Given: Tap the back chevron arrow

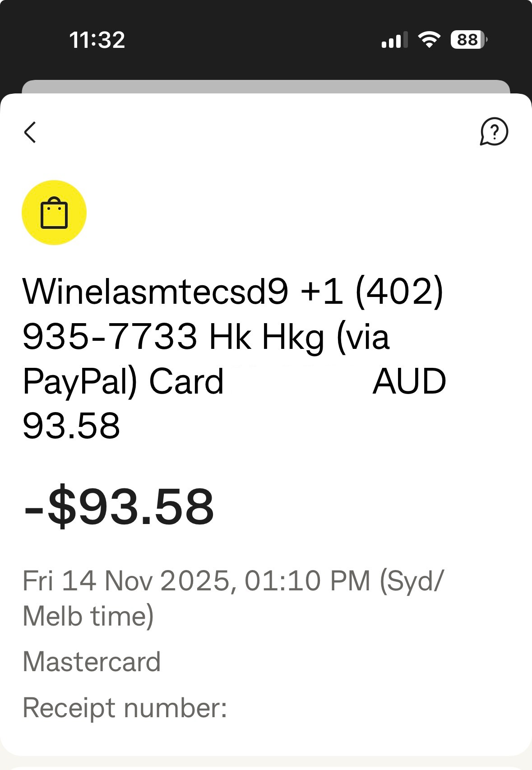Looking at the screenshot, I should pyautogui.click(x=30, y=132).
